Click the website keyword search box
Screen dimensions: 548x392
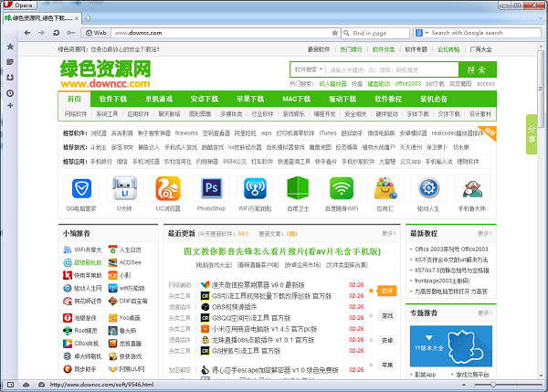click(392, 70)
